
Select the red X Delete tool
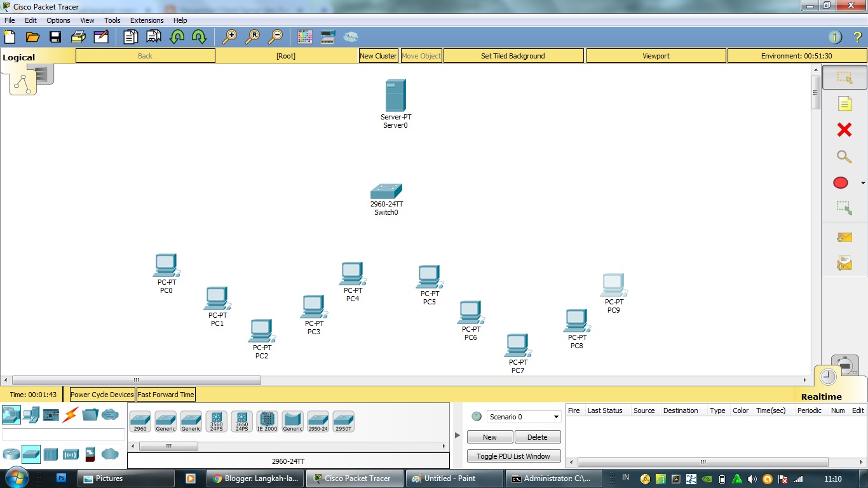(x=844, y=130)
